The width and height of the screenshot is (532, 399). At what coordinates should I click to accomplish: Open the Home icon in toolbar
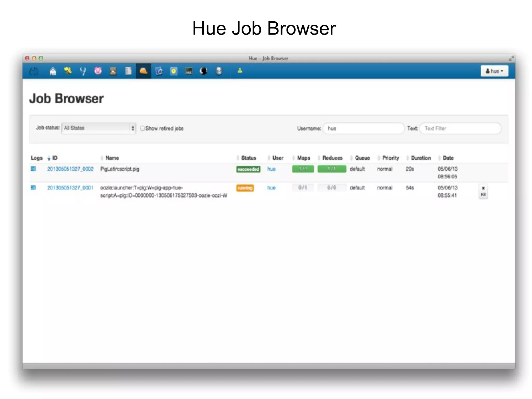pyautogui.click(x=53, y=71)
